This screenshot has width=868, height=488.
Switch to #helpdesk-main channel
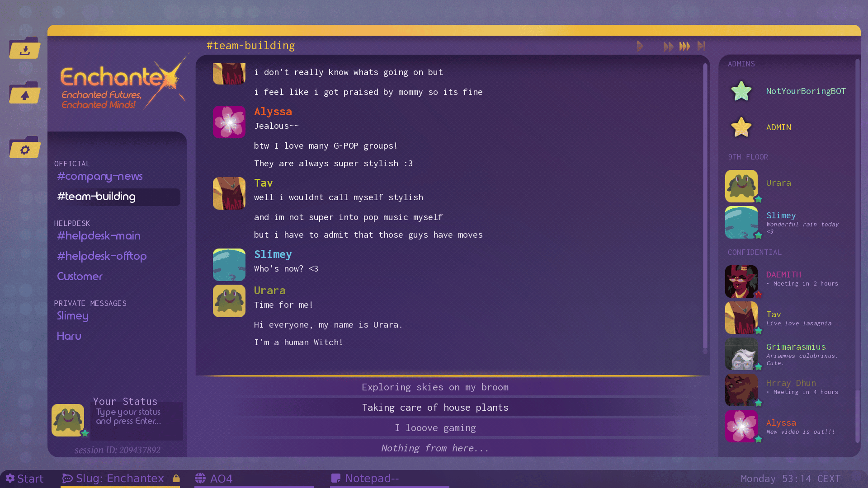(99, 236)
